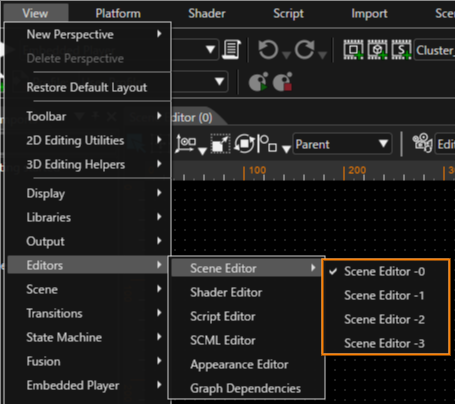The height and width of the screenshot is (404, 455).
Task: Click the Cluster text field
Action: tap(435, 50)
